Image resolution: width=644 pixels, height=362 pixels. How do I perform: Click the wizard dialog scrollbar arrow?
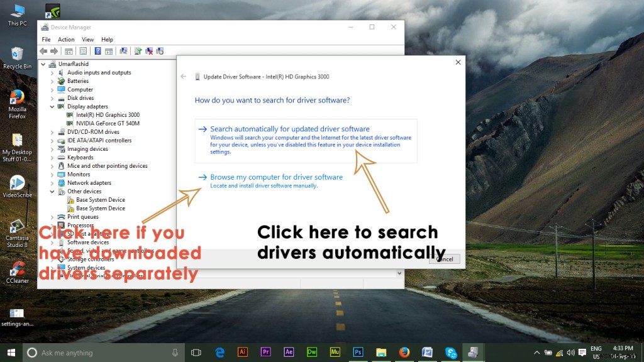[x=399, y=273]
